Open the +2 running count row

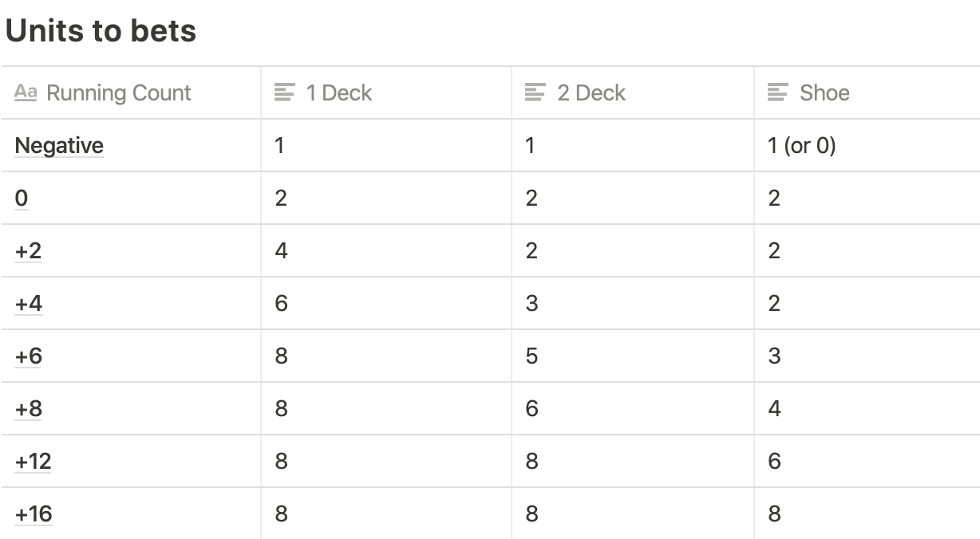(x=28, y=251)
